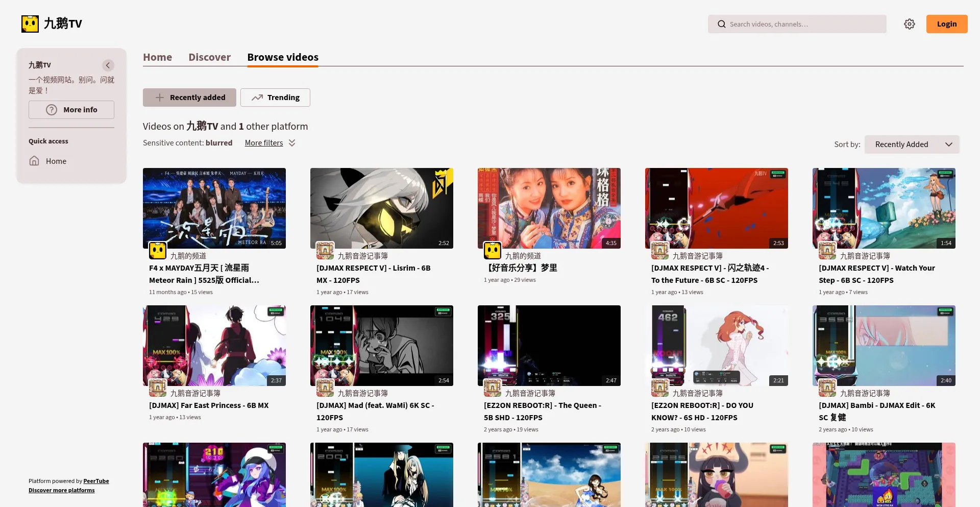Click the question mark icon in More info
The image size is (980, 507).
point(52,110)
